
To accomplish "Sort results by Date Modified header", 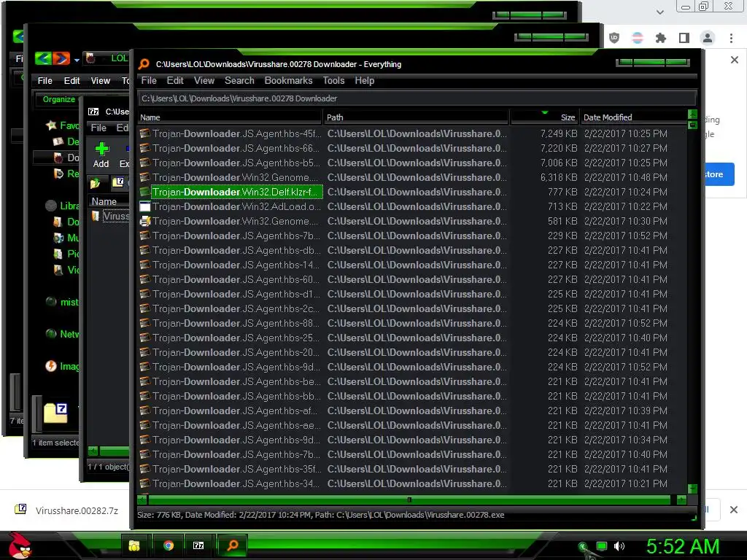I will pyautogui.click(x=633, y=117).
